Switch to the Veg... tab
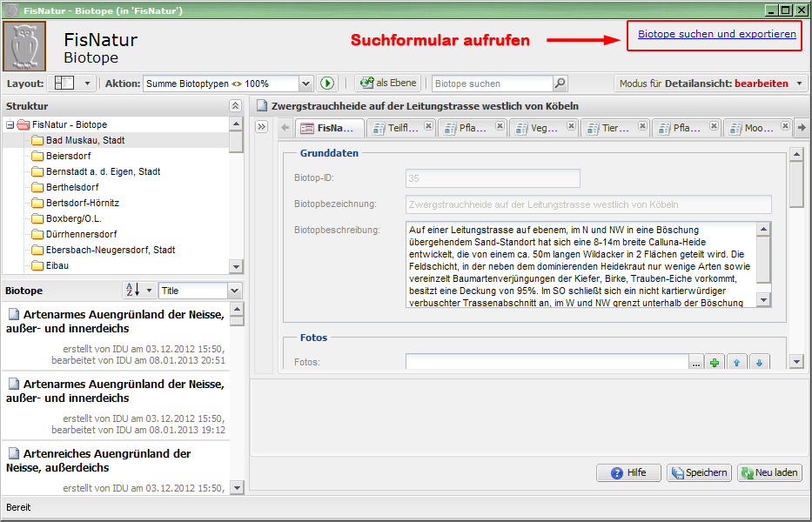 point(544,128)
